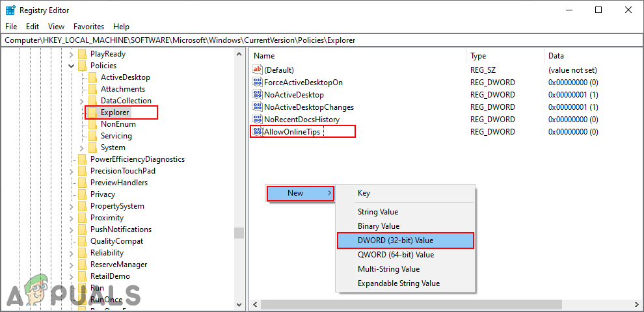Click the (Default) string value icon
Viewport: 644px width, 312px height.
point(257,70)
